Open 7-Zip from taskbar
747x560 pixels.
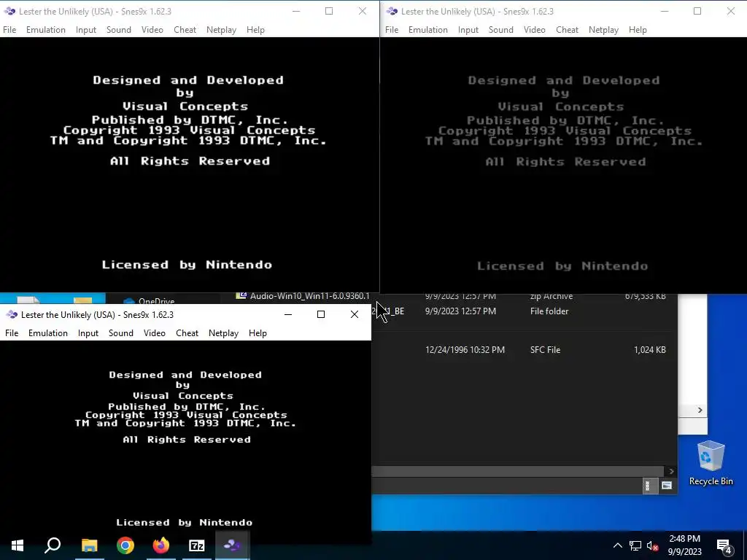tap(197, 545)
